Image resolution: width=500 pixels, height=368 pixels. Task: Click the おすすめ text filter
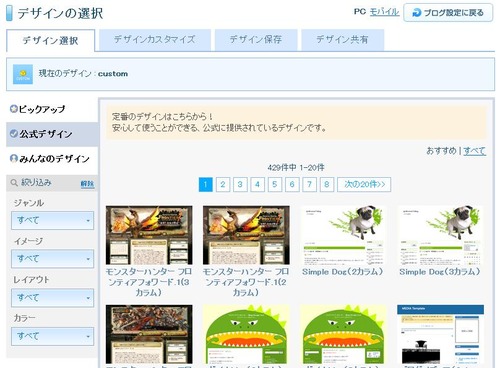click(x=441, y=151)
